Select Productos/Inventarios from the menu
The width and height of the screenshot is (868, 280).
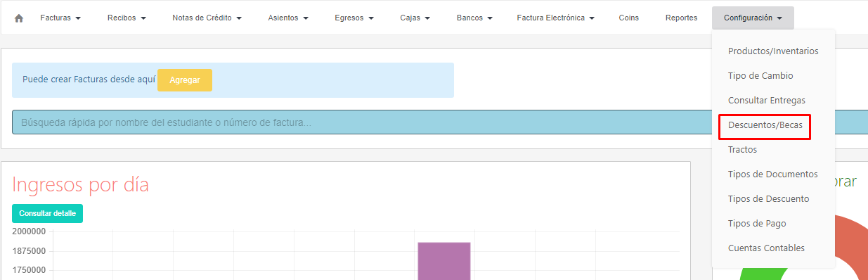coord(773,51)
